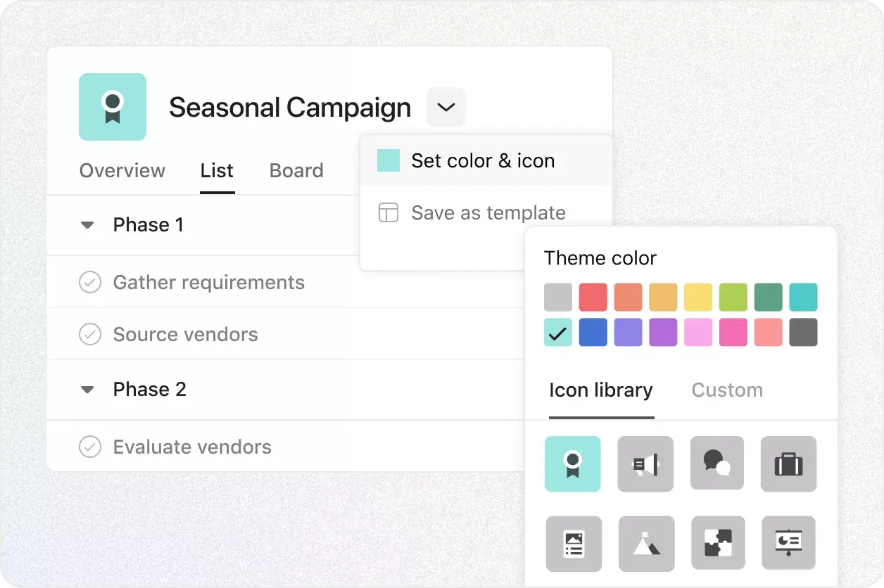
Task: Switch to the Custom icon tab
Action: point(727,390)
